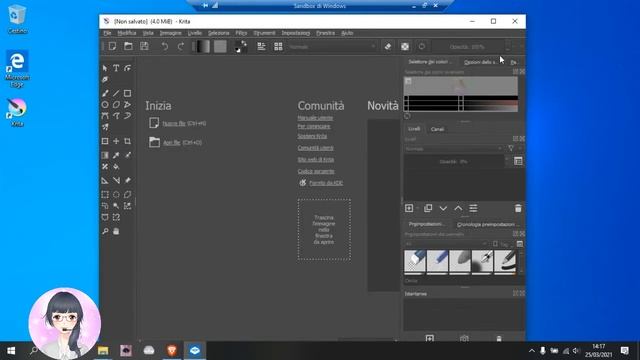Open the Filtro menu
This screenshot has width=640, height=360.
(x=241, y=33)
